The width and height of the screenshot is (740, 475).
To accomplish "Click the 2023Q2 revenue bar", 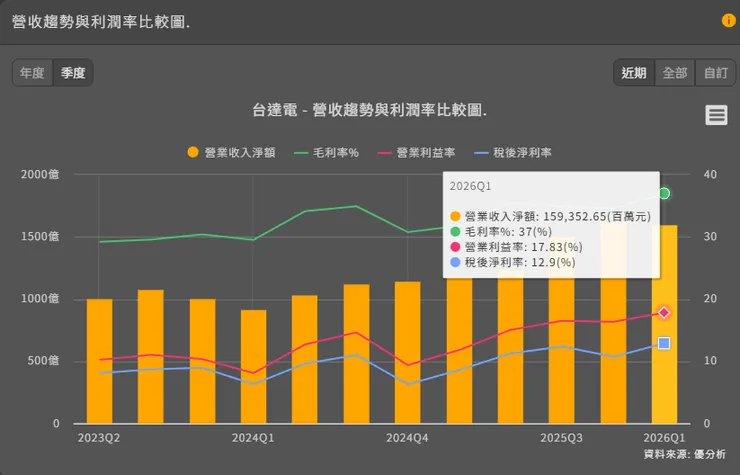I will coord(99,361).
